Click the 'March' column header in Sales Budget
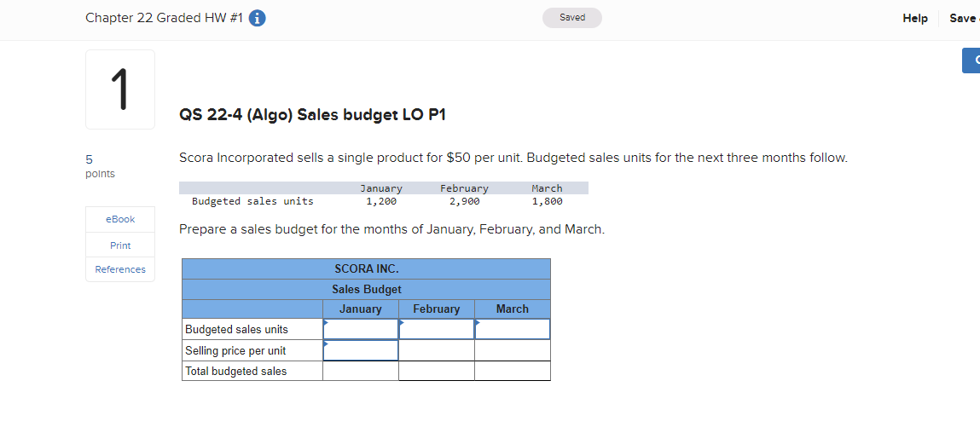The width and height of the screenshot is (980, 427). pos(513,309)
